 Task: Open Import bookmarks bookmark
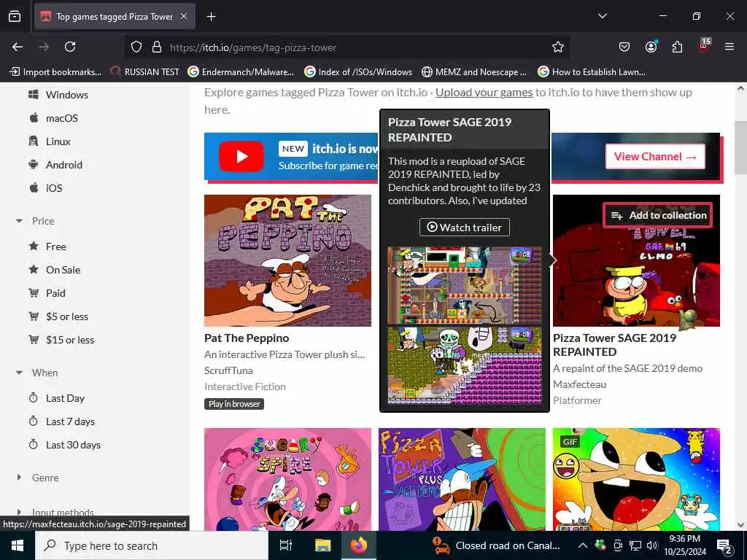click(55, 72)
